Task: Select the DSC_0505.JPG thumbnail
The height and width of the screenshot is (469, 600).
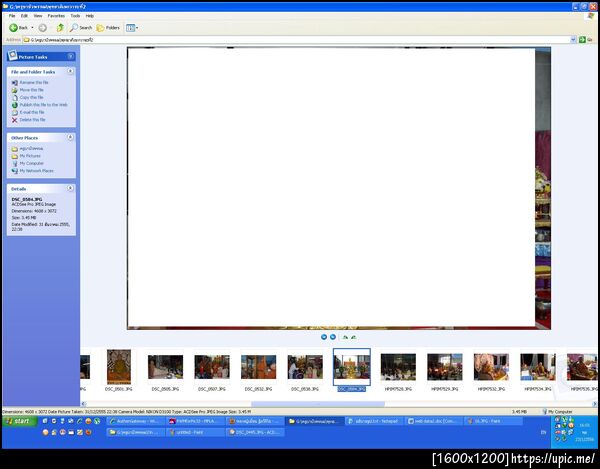Action: pyautogui.click(x=165, y=367)
